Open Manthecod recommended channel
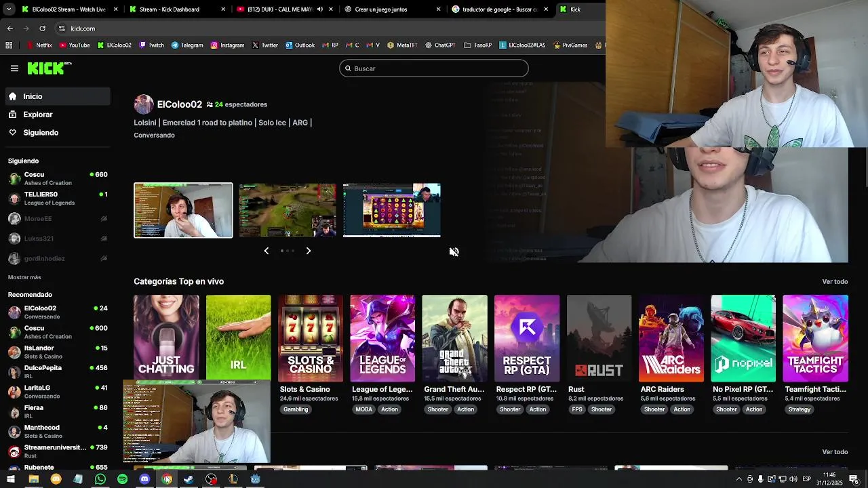 click(58, 431)
